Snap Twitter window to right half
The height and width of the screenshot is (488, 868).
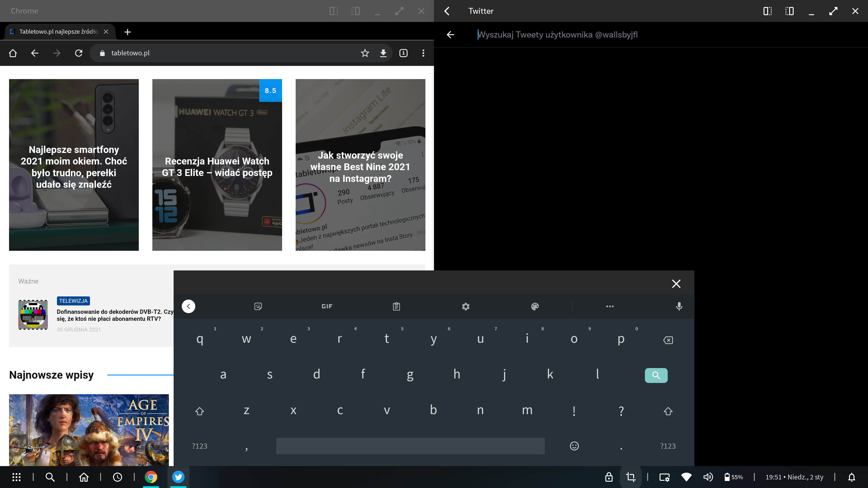pyautogui.click(x=789, y=11)
